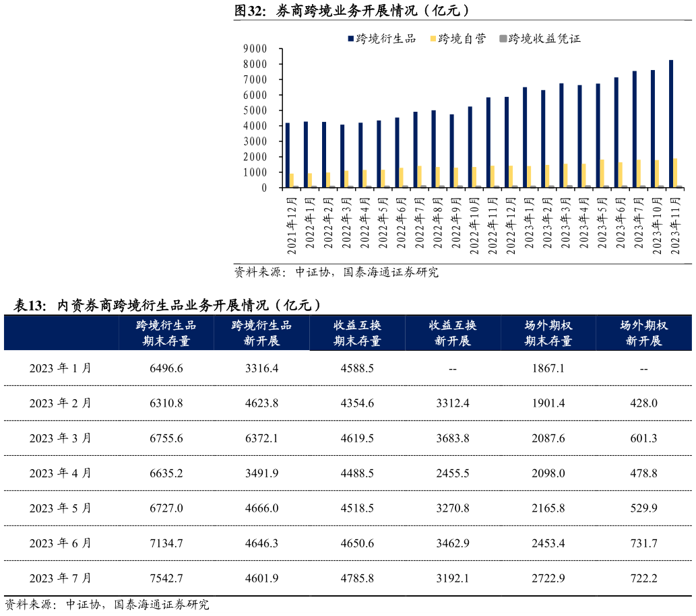
Task: Click chart source text 资料来源 under figure 32
Action: 336,272
